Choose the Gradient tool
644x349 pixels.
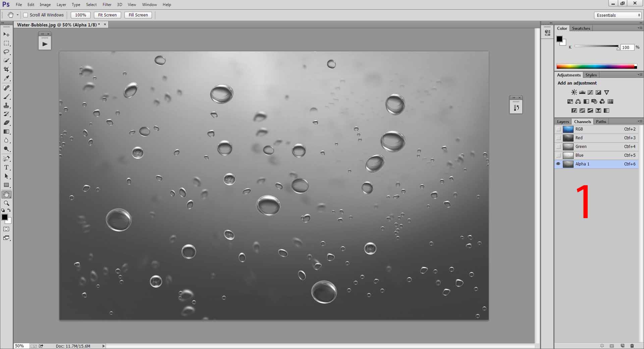click(x=6, y=132)
